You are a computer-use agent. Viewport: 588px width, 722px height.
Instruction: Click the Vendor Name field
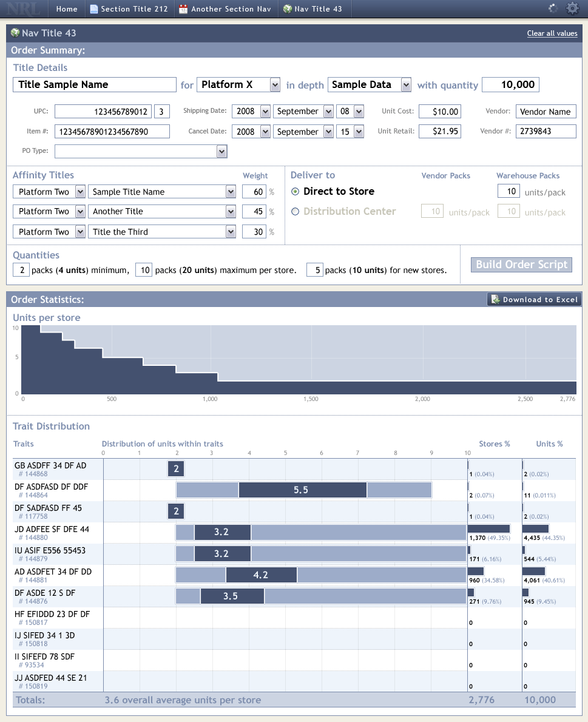coord(546,112)
